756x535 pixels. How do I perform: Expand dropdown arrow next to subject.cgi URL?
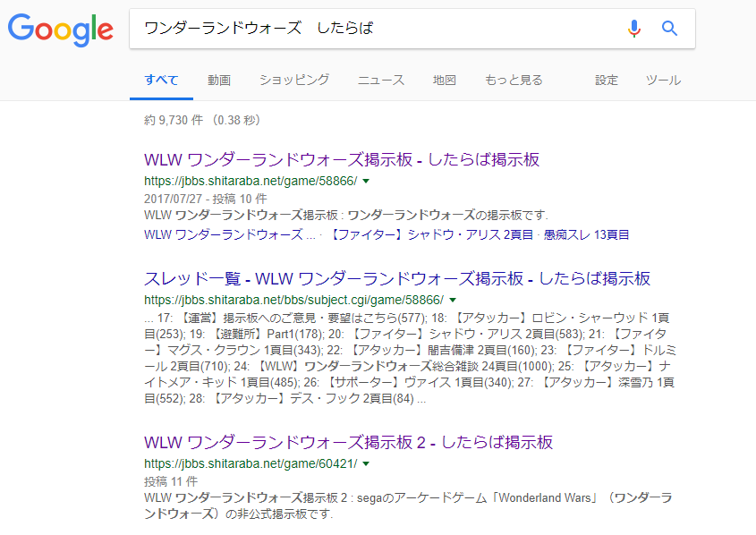[x=453, y=301]
